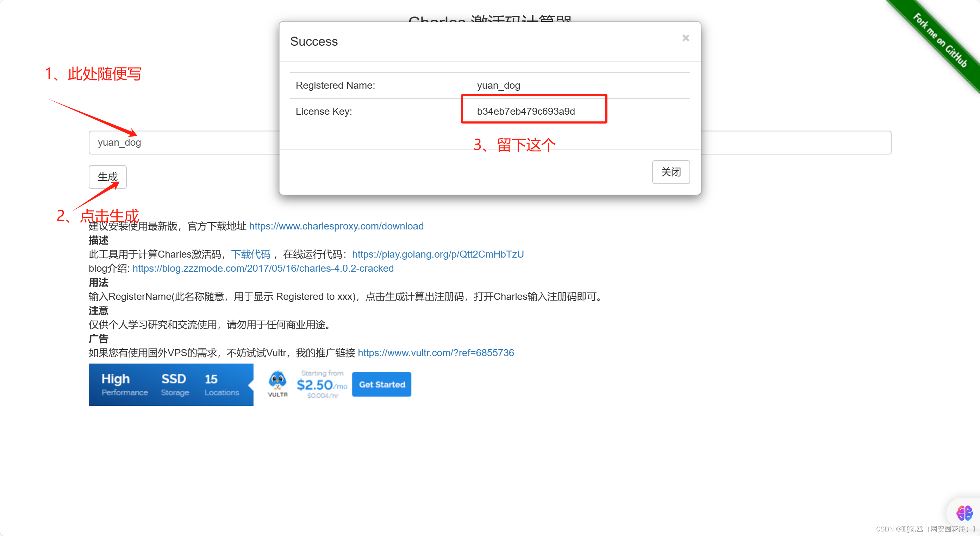This screenshot has width=980, height=536.
Task: Click the Registered Name value yuan_dog in dialog
Action: tap(498, 86)
